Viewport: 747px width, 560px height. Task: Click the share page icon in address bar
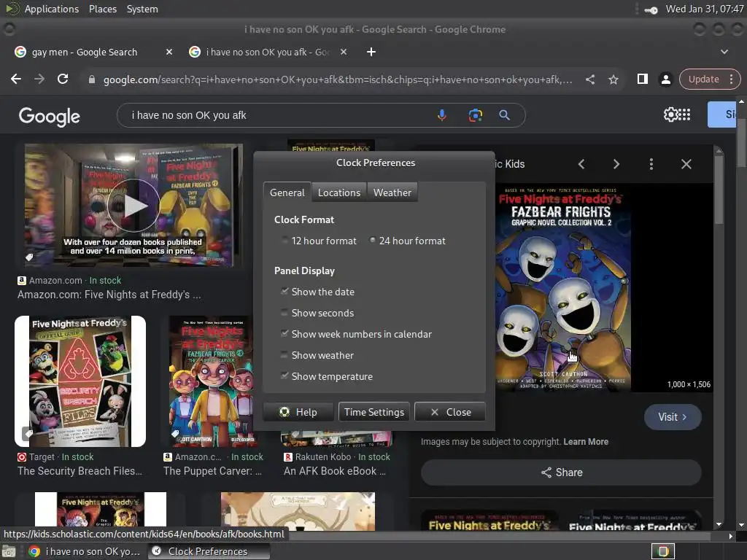click(x=589, y=79)
